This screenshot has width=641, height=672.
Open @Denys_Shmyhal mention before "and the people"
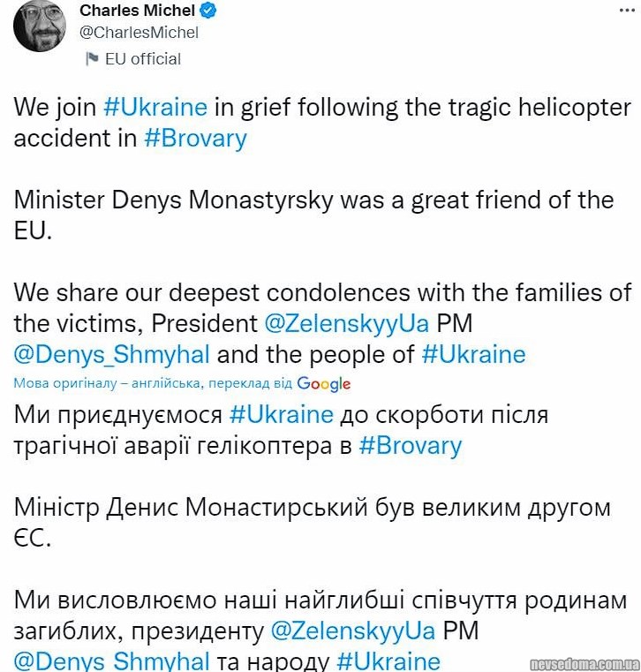(112, 354)
